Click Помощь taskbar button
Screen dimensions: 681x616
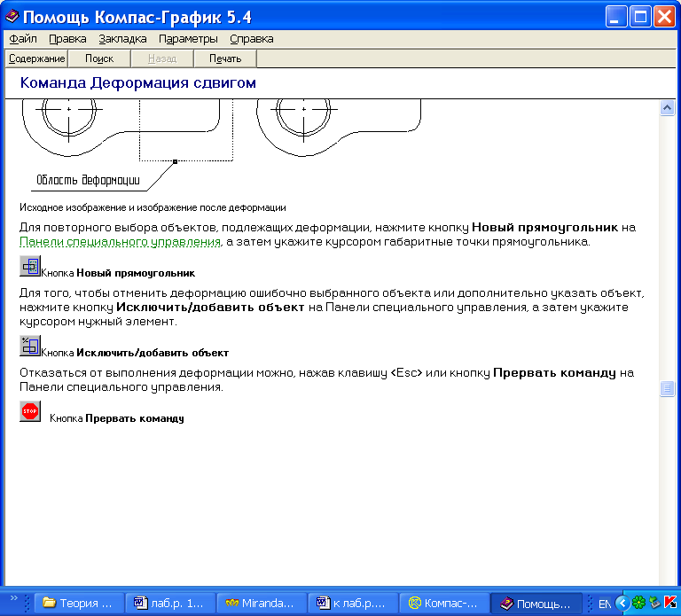click(536, 603)
